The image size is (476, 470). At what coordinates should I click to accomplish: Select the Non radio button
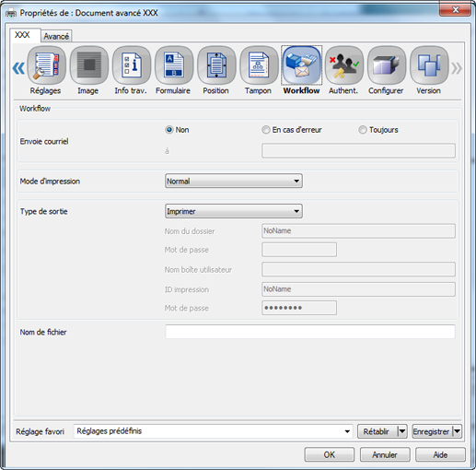(169, 130)
